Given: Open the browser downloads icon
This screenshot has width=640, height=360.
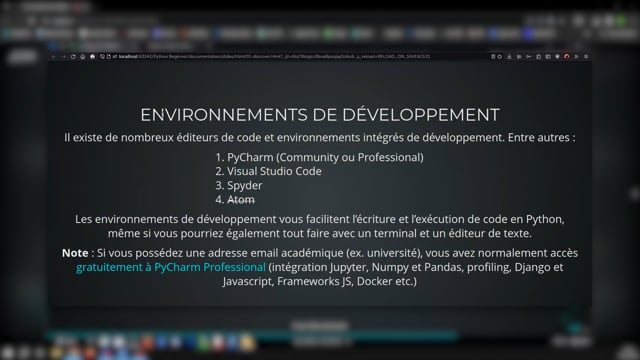Looking at the screenshot, I should pos(509,57).
